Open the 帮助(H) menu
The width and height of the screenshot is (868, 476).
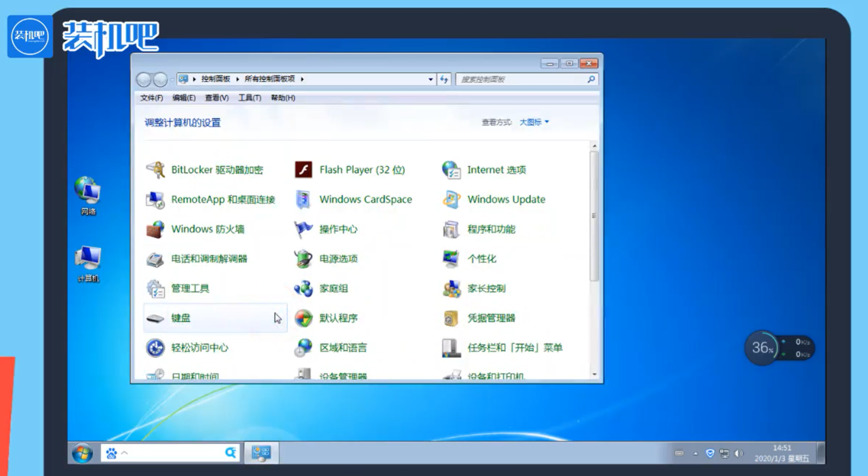tap(283, 98)
